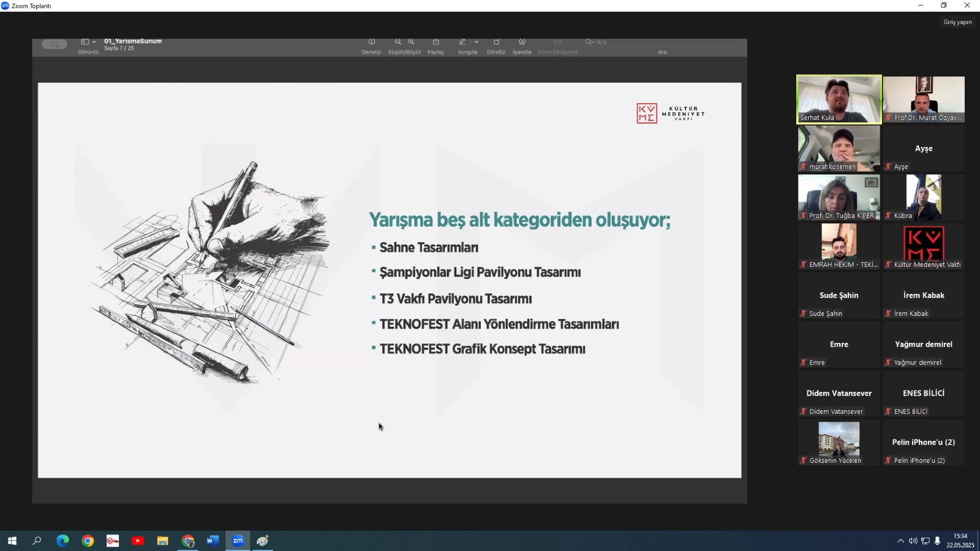This screenshot has width=980, height=551.
Task: Select the ENES BİLİCİ participant tile
Action: click(924, 393)
